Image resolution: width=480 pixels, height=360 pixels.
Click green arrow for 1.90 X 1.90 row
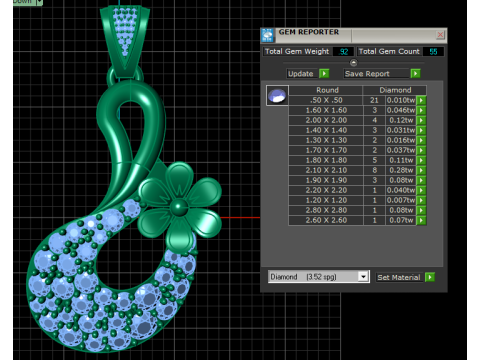(x=421, y=180)
